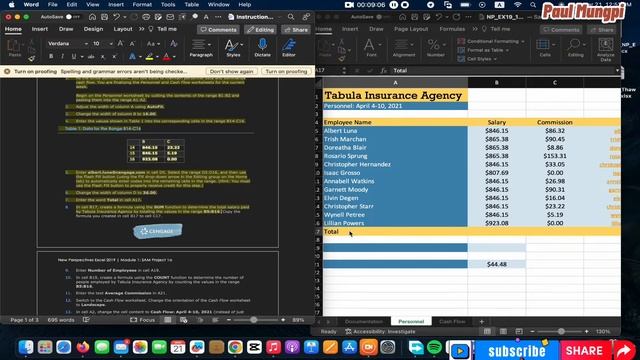This screenshot has height=360, width=640.
Task: Open Google Chrome from the Dock
Action: click(235, 347)
